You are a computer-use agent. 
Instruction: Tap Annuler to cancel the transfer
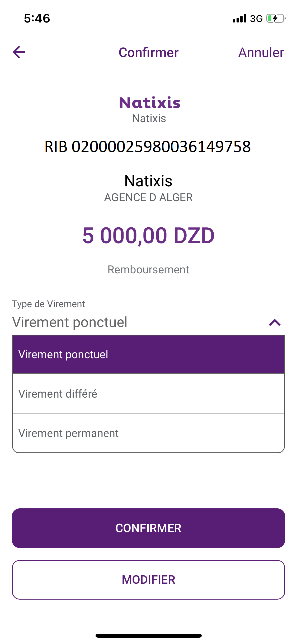tap(261, 52)
